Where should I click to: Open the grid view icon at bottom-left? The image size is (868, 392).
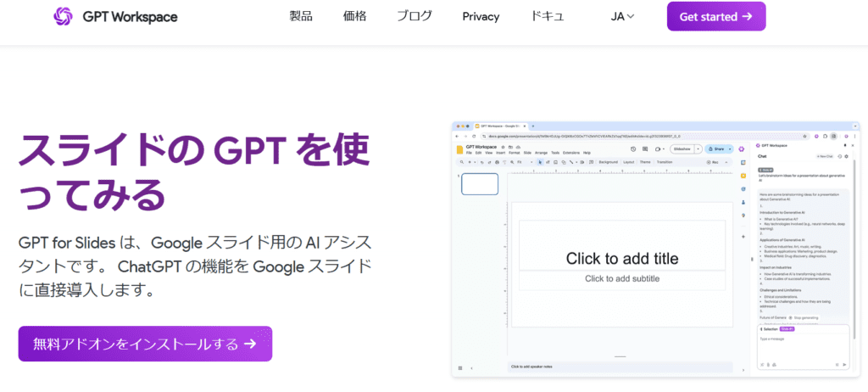[460, 367]
